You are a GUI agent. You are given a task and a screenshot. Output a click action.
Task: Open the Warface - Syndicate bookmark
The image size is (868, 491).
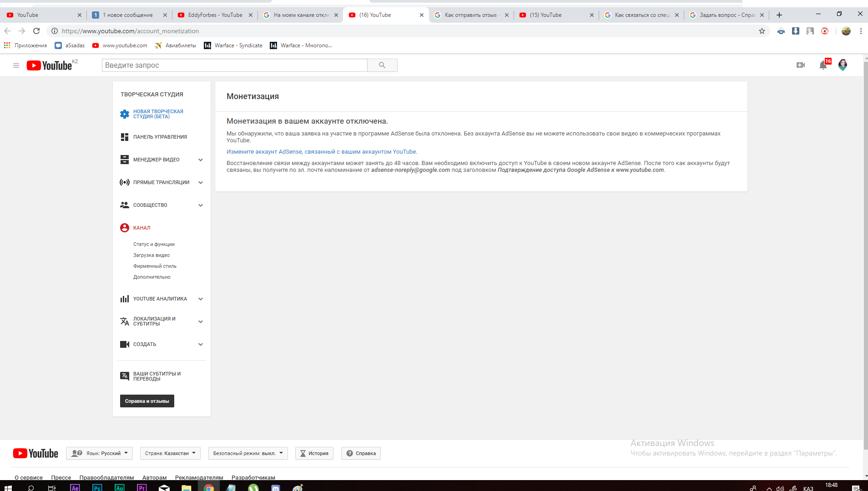233,45
